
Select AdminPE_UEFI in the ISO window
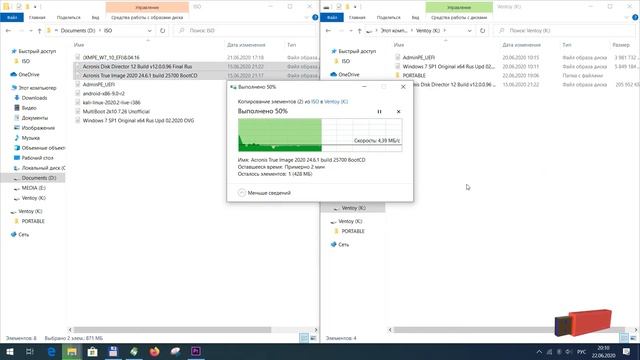point(98,84)
